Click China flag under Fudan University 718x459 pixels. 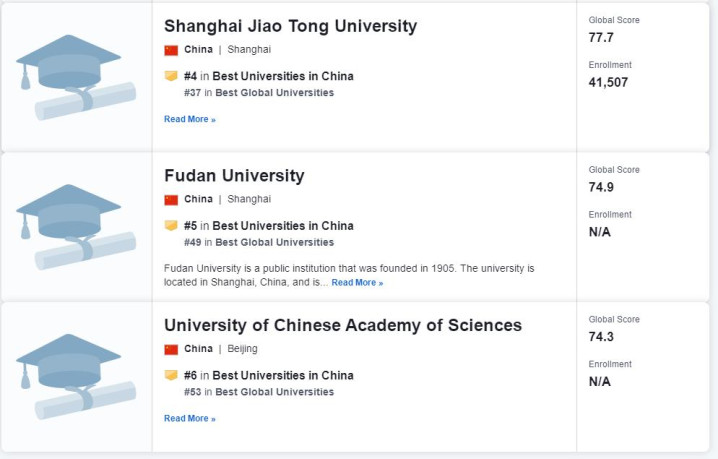pos(171,200)
